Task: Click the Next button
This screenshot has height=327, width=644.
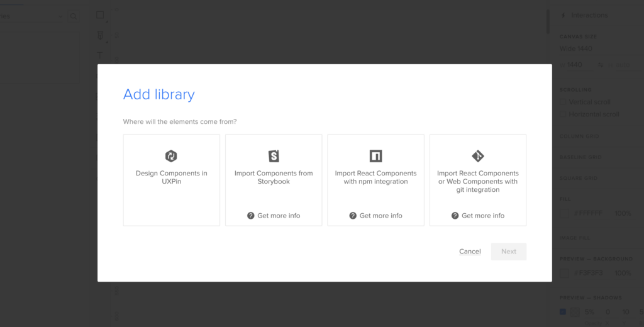Action: (509, 252)
